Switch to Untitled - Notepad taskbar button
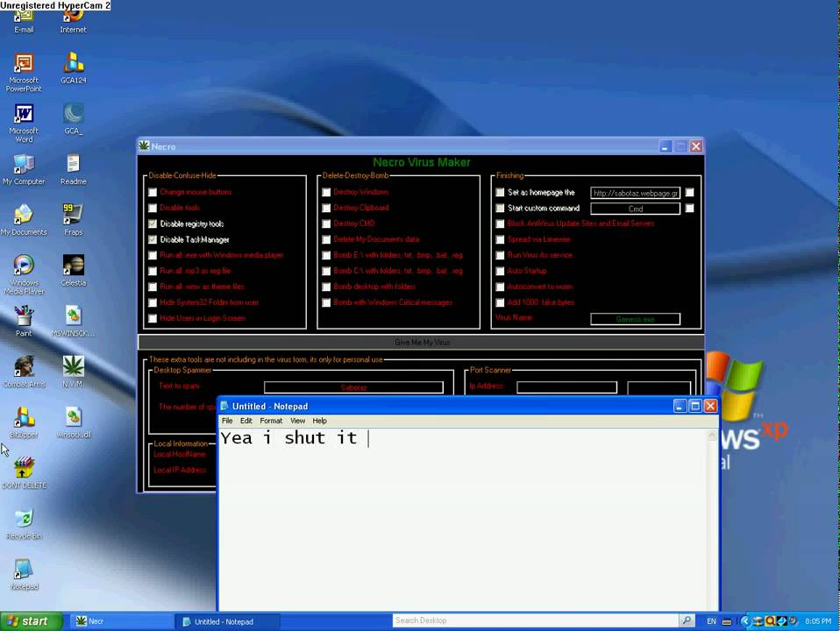Screen dimensions: 840x631 click(x=228, y=621)
